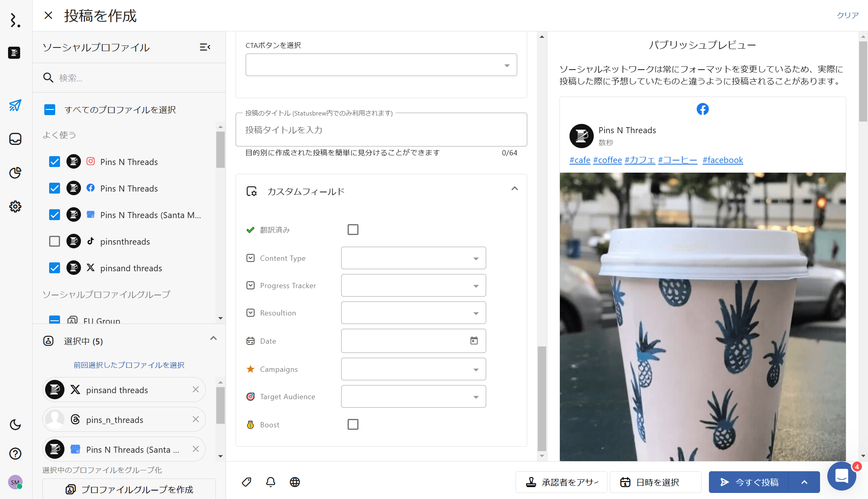Collapse the social profile panel icon

205,47
